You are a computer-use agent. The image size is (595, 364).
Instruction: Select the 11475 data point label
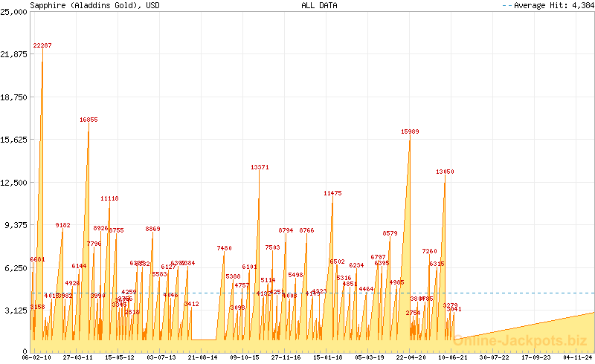tap(332, 193)
